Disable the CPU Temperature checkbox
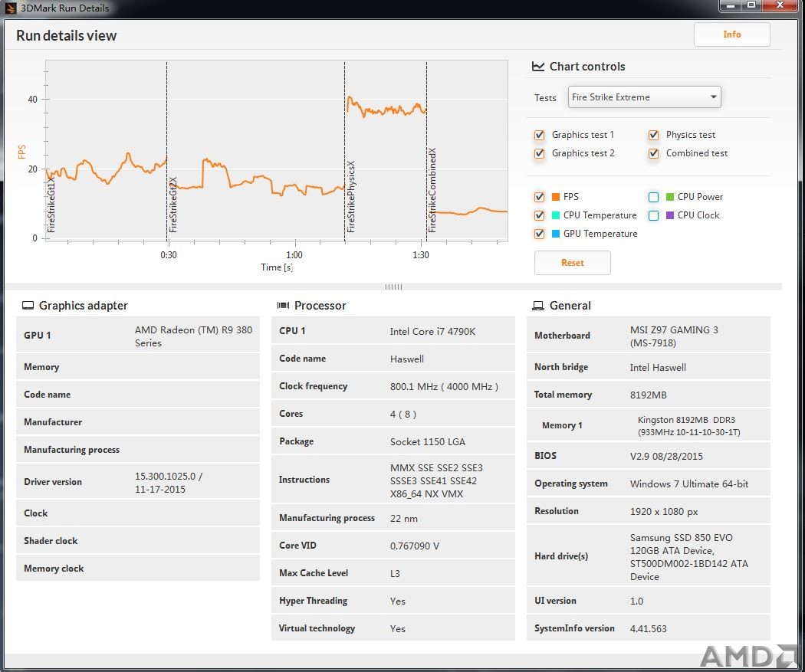Viewport: 805px width, 672px height. (x=539, y=215)
